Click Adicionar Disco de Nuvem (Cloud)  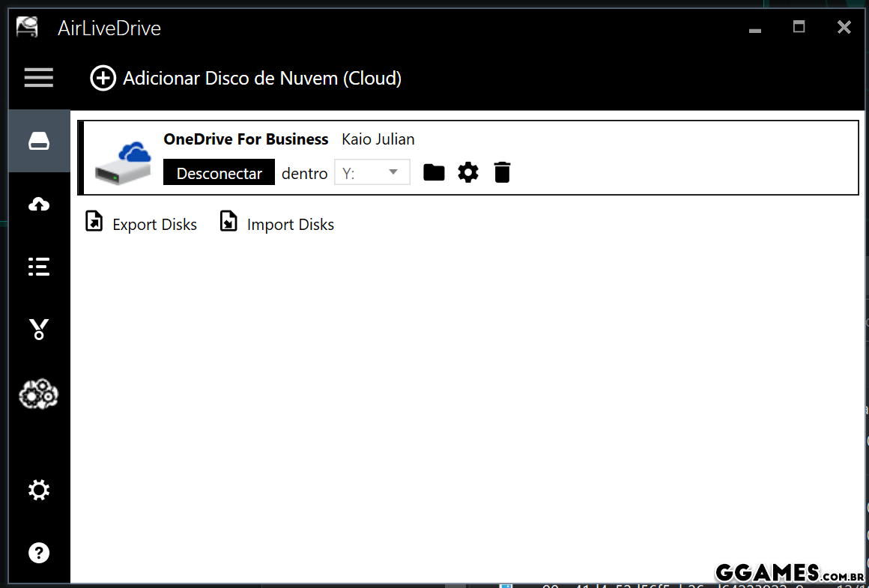262,78
